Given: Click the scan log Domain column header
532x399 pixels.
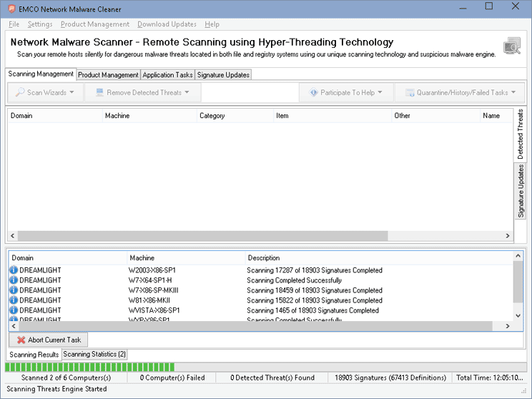Looking at the screenshot, I should (x=67, y=258).
